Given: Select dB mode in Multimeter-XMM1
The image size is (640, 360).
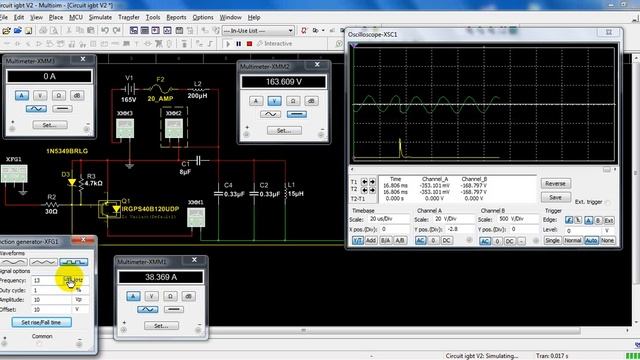Looking at the screenshot, I should pos(188,296).
